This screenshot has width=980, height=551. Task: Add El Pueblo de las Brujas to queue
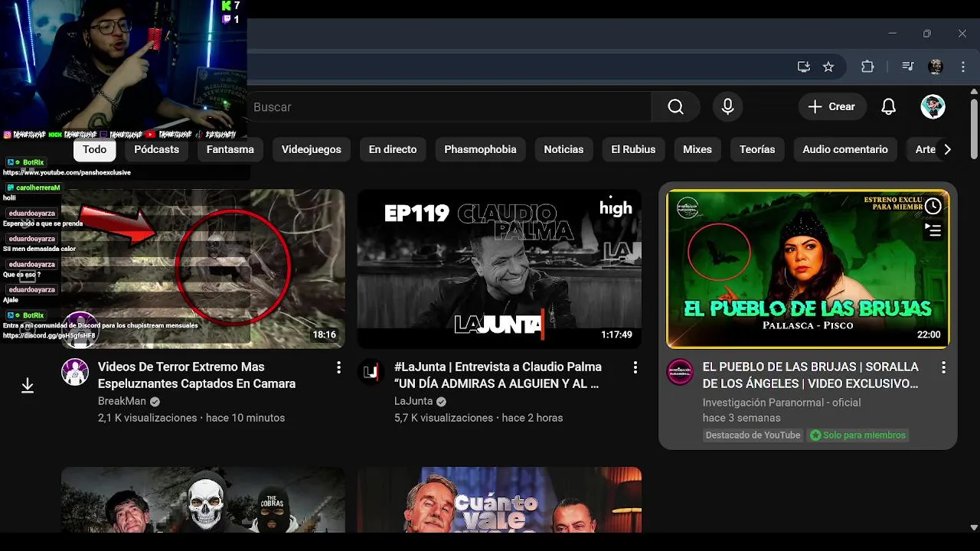[x=933, y=230]
